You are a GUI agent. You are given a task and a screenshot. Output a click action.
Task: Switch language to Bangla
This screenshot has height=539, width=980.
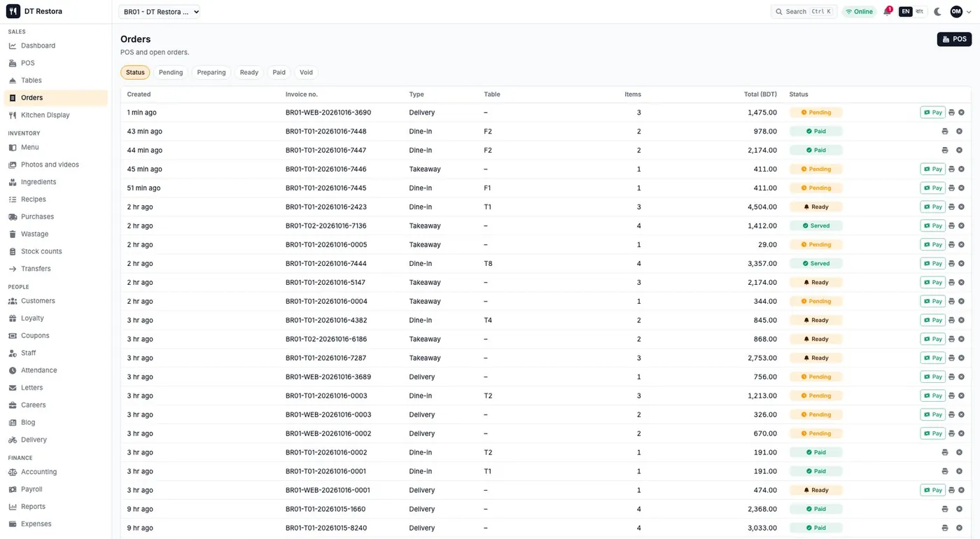click(920, 12)
